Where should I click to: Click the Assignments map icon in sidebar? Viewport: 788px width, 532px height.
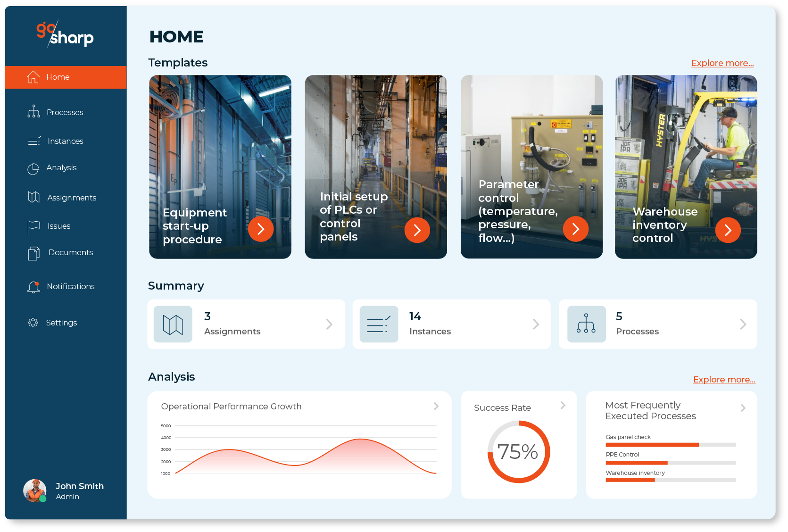pyautogui.click(x=33, y=197)
